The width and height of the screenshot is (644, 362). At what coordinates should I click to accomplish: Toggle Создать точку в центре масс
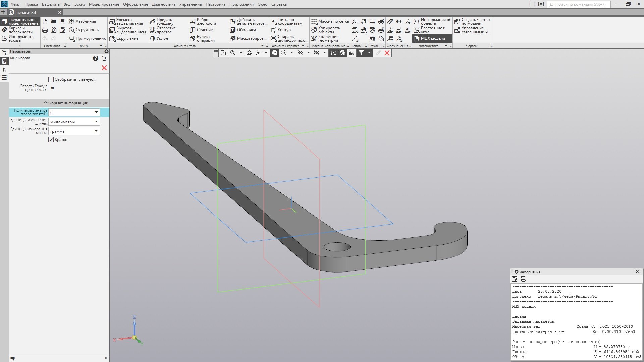52,88
